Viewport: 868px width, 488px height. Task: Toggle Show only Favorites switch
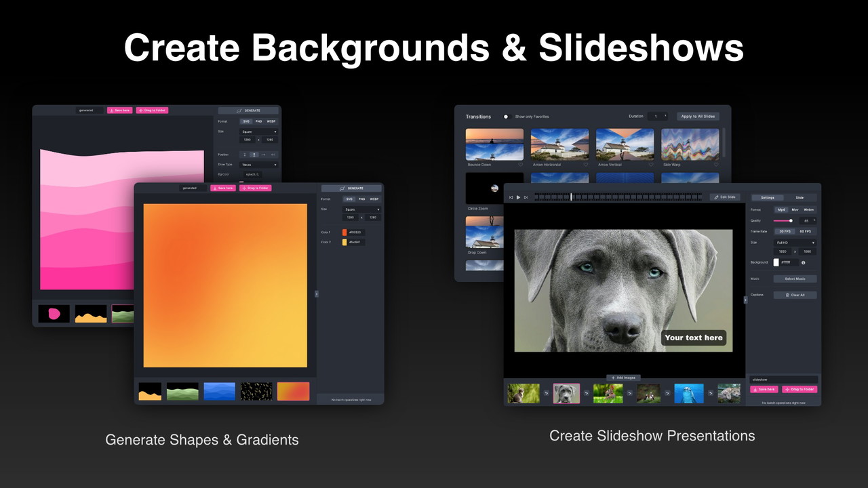[x=506, y=117]
